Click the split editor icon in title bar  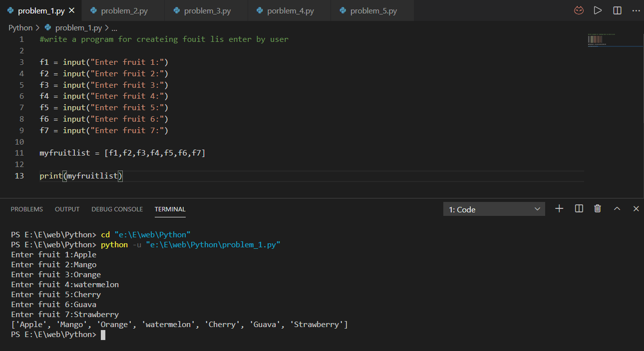click(x=617, y=10)
